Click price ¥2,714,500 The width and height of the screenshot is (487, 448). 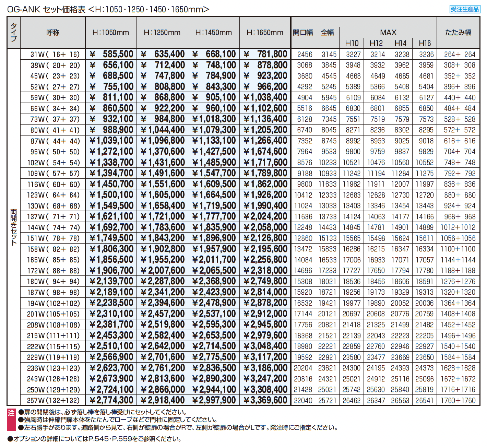(x=214, y=346)
